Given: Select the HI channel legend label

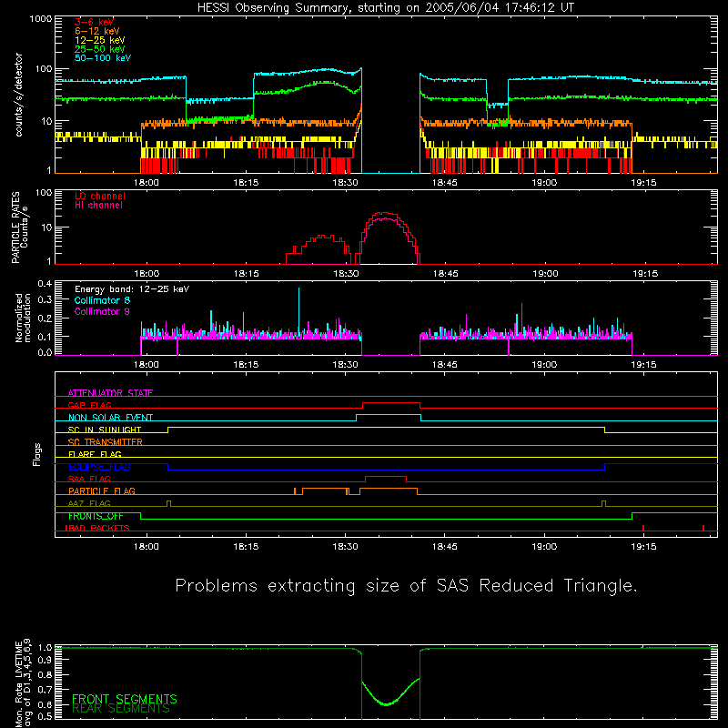Looking at the screenshot, I should [x=98, y=206].
